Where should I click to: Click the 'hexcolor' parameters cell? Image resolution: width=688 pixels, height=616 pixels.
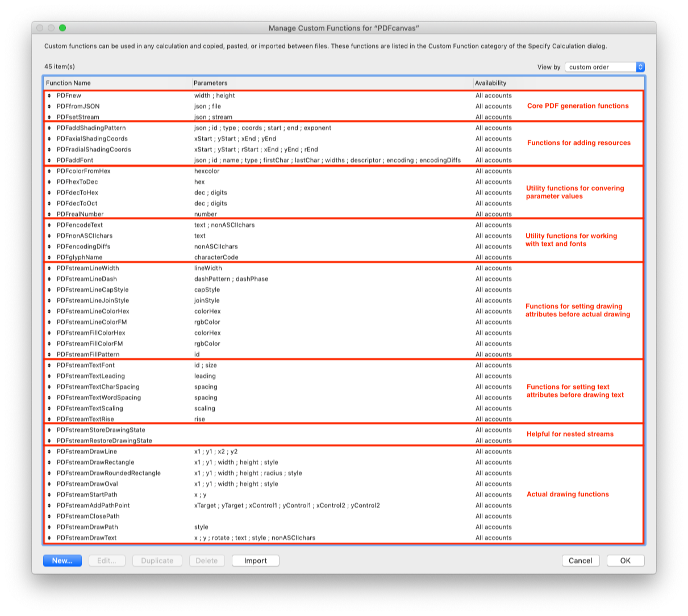click(207, 171)
